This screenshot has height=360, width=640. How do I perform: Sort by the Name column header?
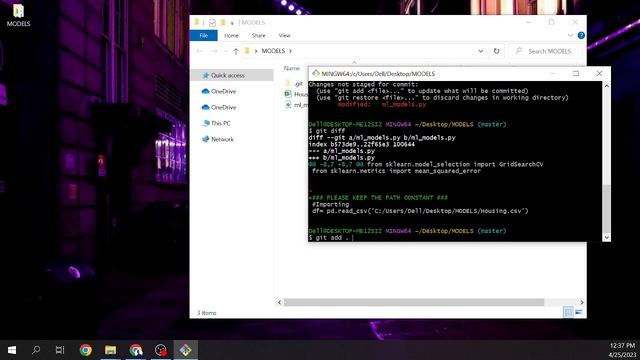(x=292, y=68)
